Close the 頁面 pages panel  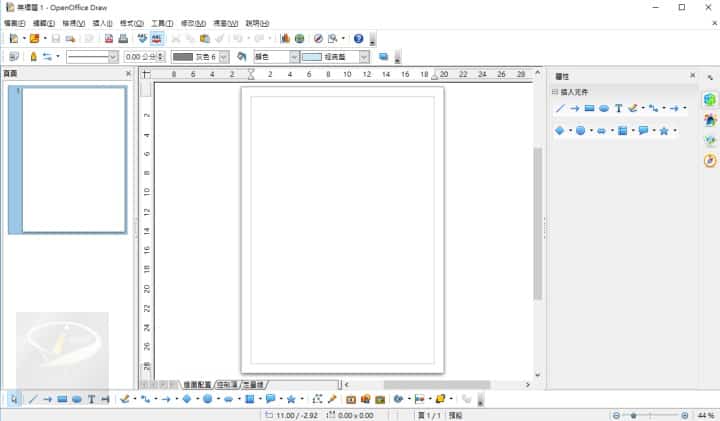click(x=128, y=74)
